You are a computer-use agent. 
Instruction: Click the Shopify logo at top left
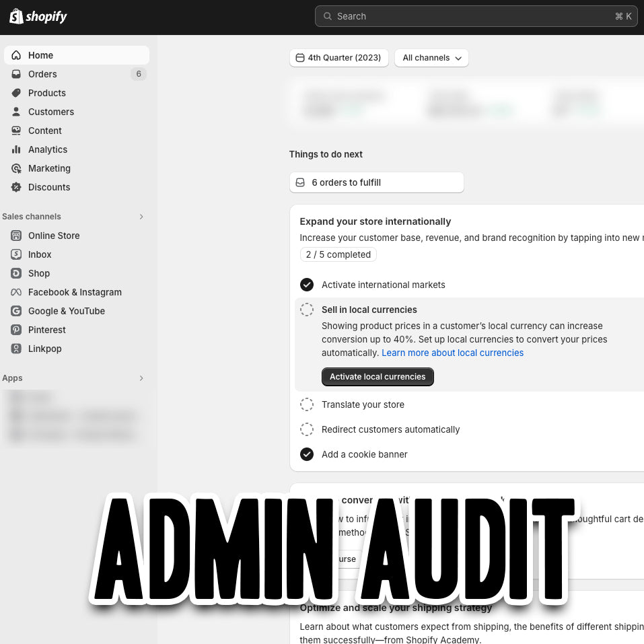click(x=38, y=15)
